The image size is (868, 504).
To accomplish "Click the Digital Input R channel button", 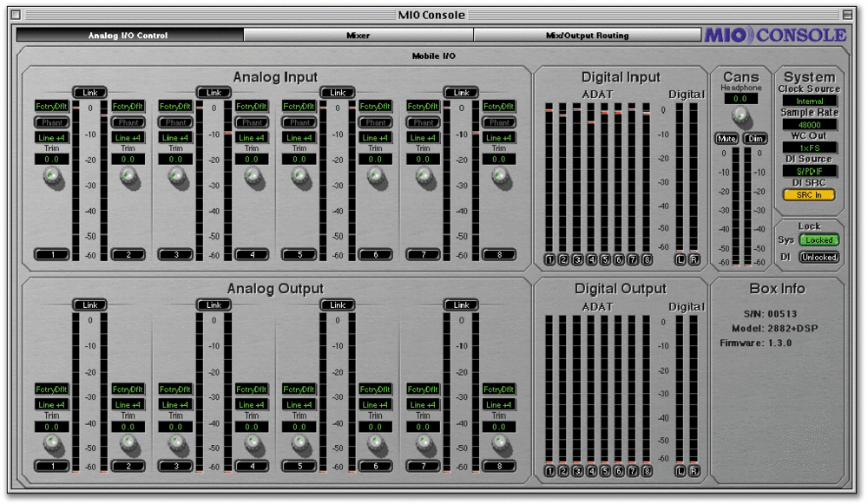I will (694, 259).
